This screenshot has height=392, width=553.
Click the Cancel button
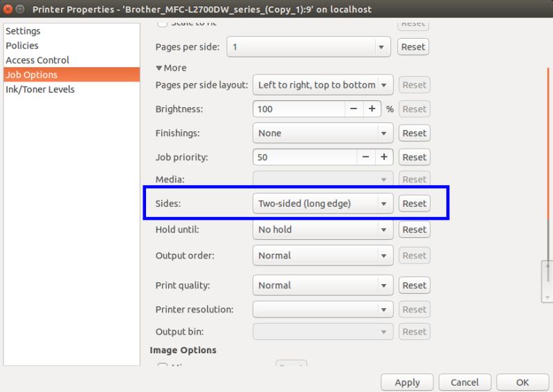465,382
